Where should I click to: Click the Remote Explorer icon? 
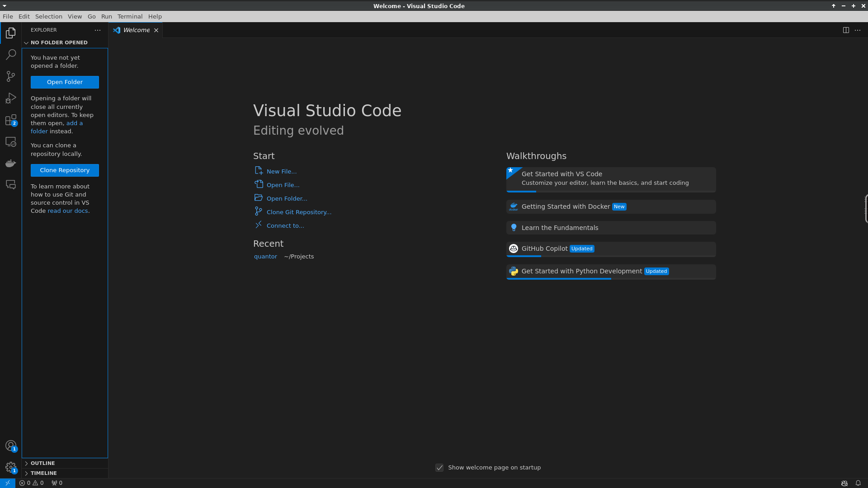coord(11,141)
